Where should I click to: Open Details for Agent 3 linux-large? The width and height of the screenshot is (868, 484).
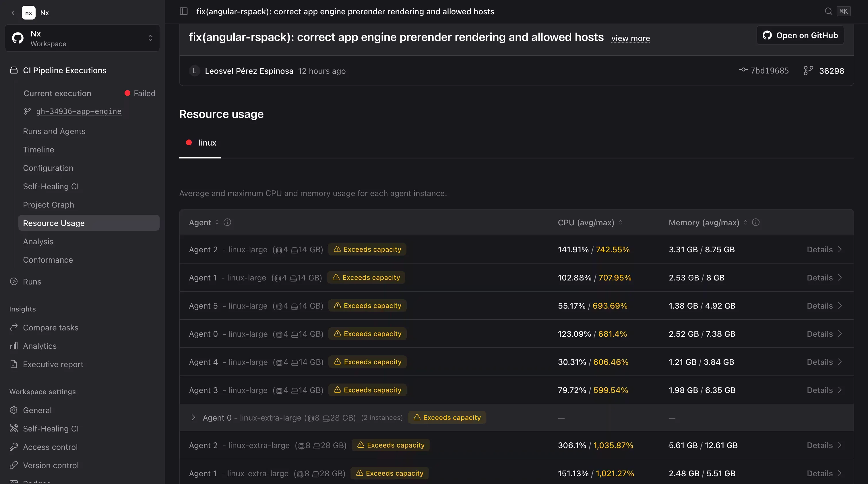(x=824, y=390)
